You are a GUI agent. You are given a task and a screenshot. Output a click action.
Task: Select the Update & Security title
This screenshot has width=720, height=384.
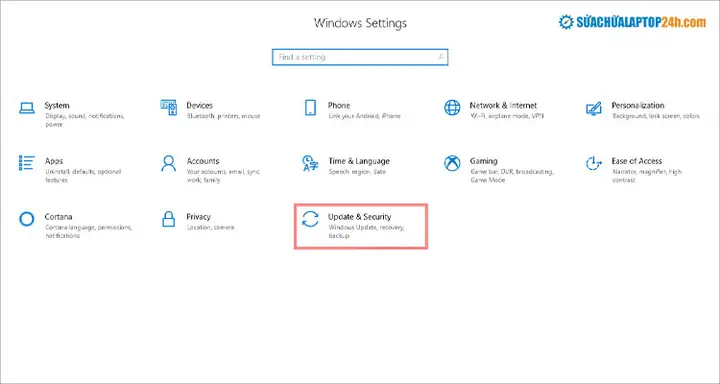point(360,217)
